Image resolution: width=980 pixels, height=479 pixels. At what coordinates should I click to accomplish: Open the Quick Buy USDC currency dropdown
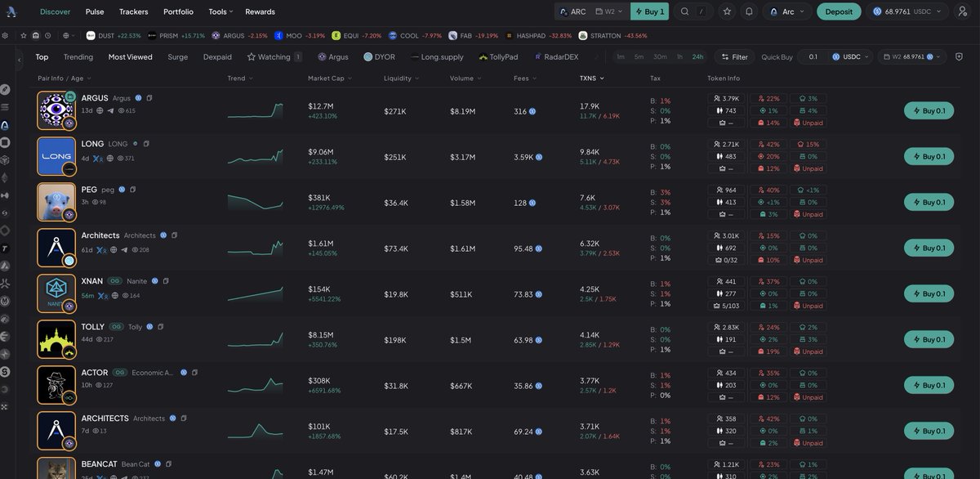[x=850, y=57]
